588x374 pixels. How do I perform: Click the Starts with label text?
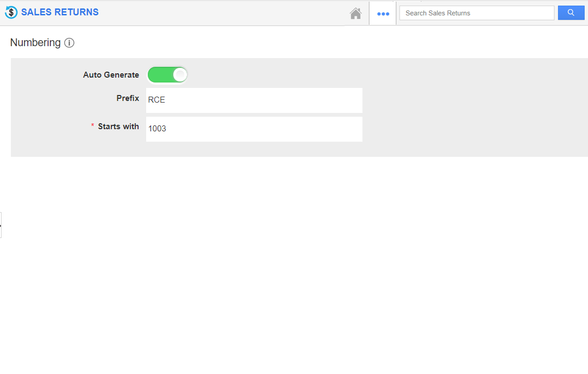coord(118,126)
